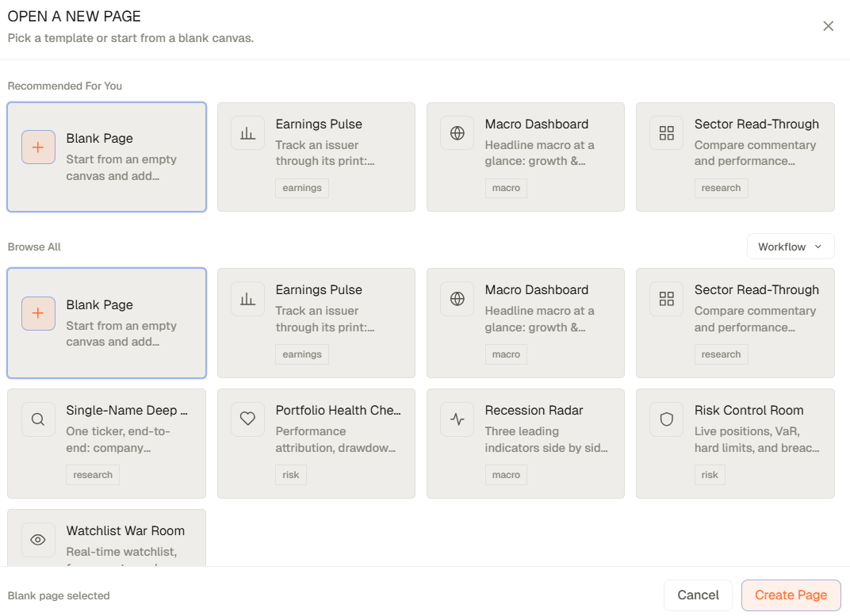Click research tag in Recommended Sector Read-Through

click(x=721, y=188)
